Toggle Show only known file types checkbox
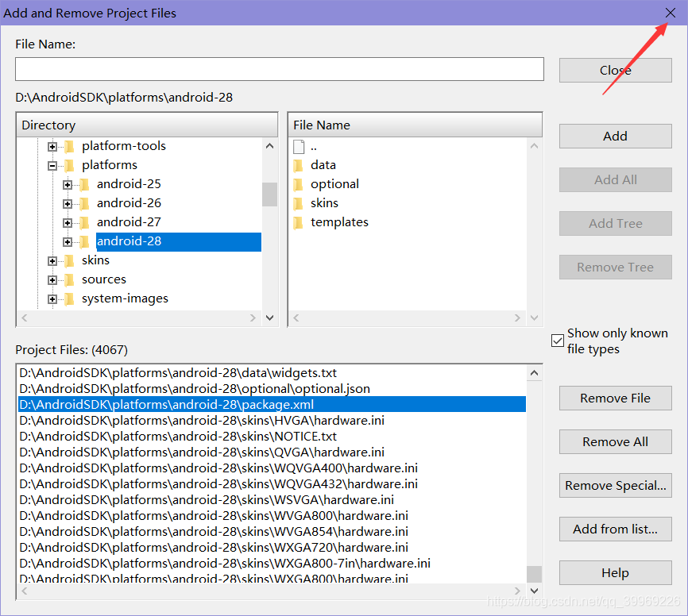 coord(557,341)
